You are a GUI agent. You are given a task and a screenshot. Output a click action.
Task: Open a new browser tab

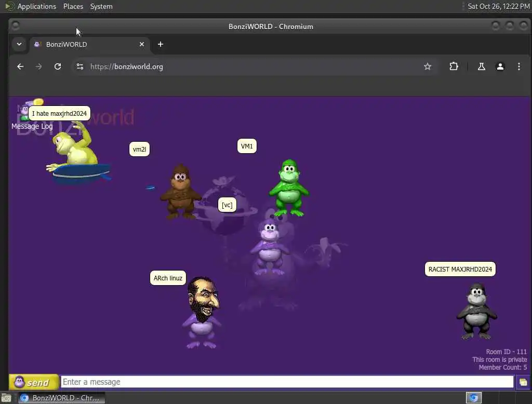pos(161,45)
